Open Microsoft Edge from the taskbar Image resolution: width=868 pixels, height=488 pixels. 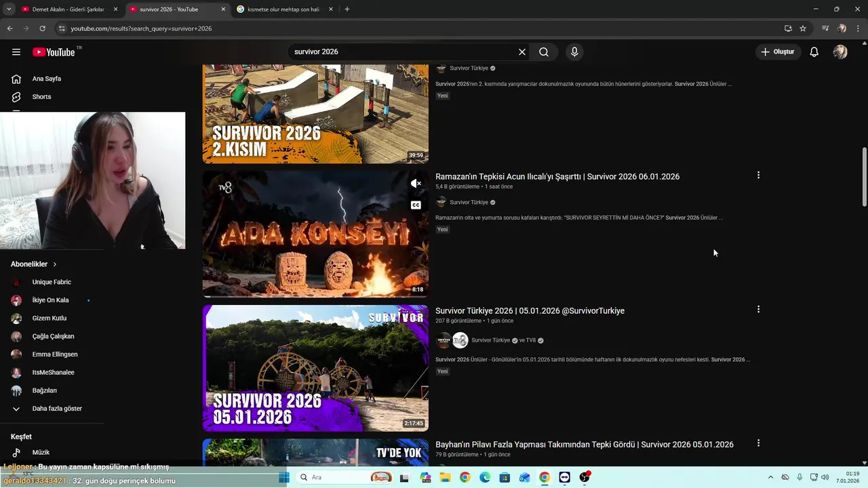click(x=485, y=478)
